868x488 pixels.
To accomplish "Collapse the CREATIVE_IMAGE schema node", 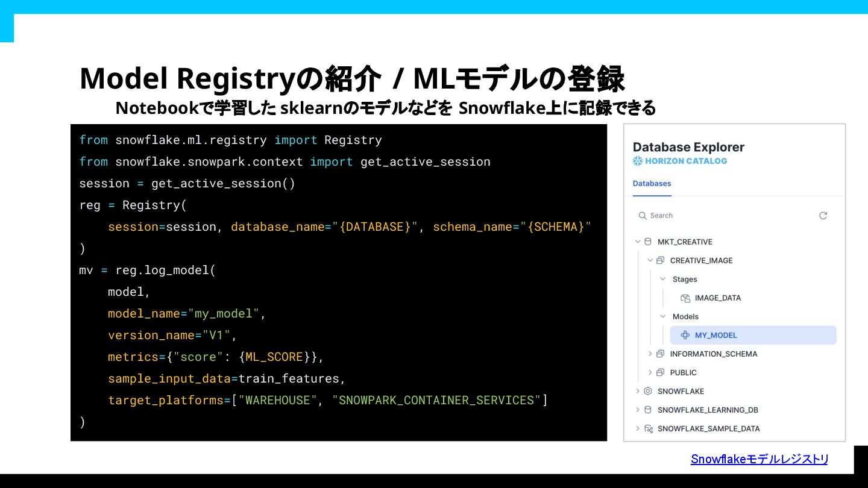I will [650, 260].
